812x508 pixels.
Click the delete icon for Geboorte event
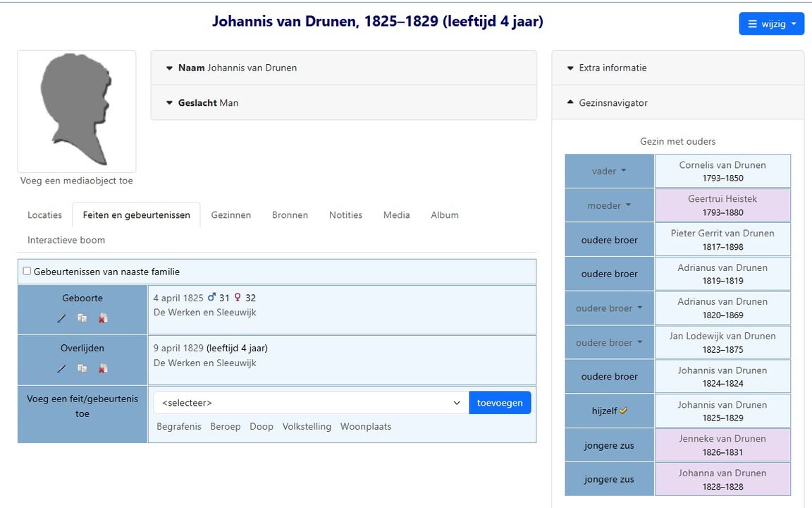[x=103, y=319]
